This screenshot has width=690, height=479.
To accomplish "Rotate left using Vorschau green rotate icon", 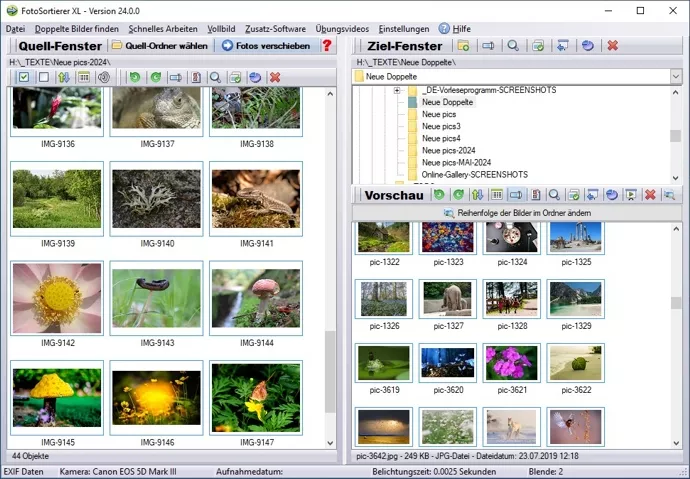I will click(440, 195).
